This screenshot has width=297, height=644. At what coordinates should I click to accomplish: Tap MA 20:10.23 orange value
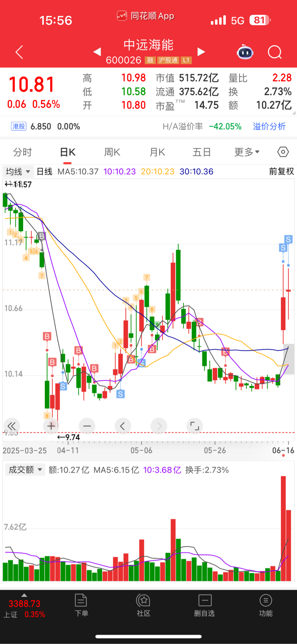(158, 171)
